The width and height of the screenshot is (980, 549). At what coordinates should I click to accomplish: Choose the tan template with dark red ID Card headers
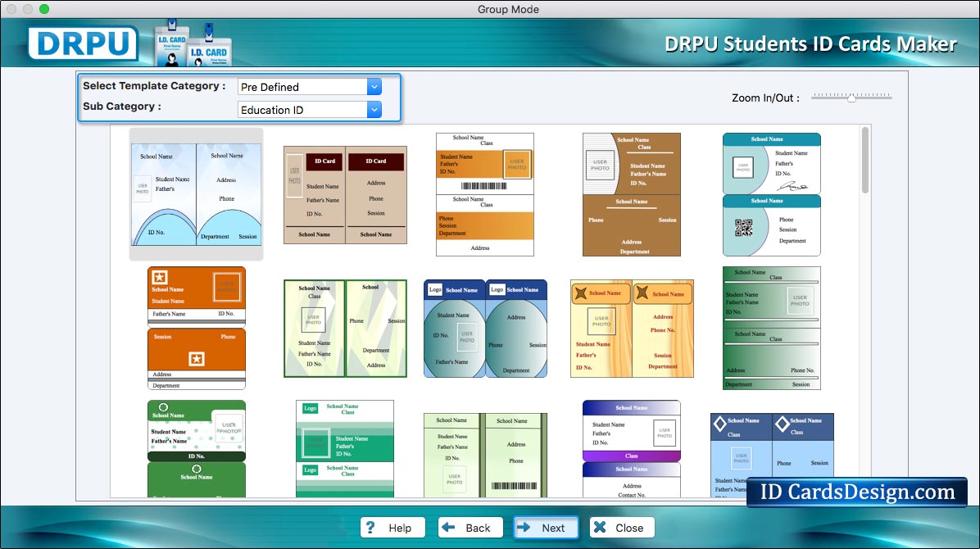click(345, 195)
